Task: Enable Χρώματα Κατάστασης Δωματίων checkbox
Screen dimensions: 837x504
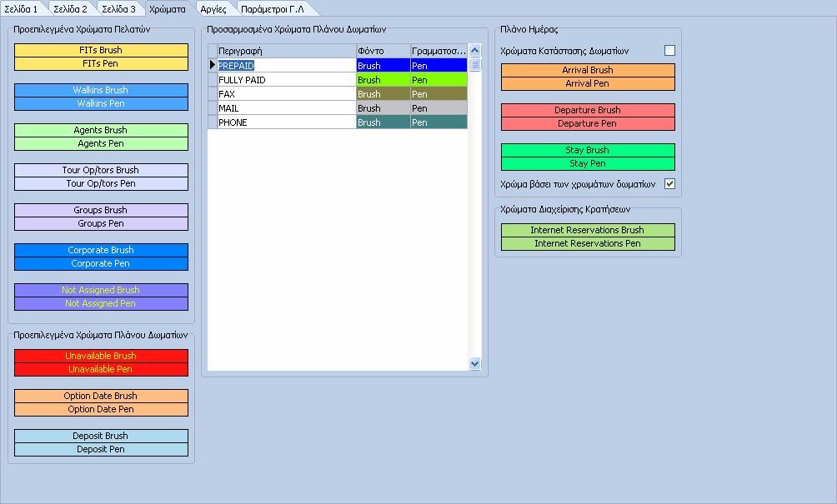Action: (x=669, y=51)
